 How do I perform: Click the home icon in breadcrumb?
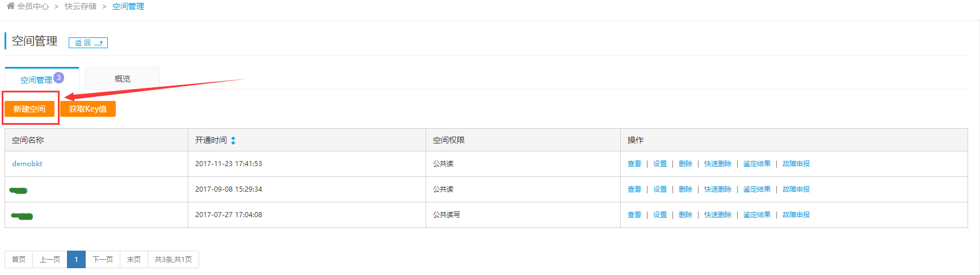pos(11,6)
